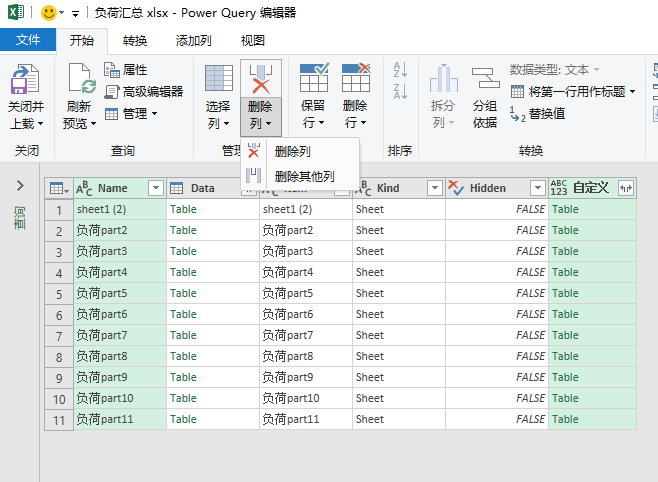Click the 保留行 icon

314,78
